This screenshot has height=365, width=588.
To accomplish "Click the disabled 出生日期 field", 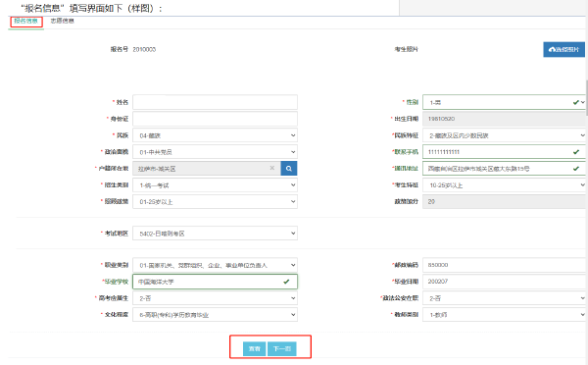I will (x=505, y=119).
